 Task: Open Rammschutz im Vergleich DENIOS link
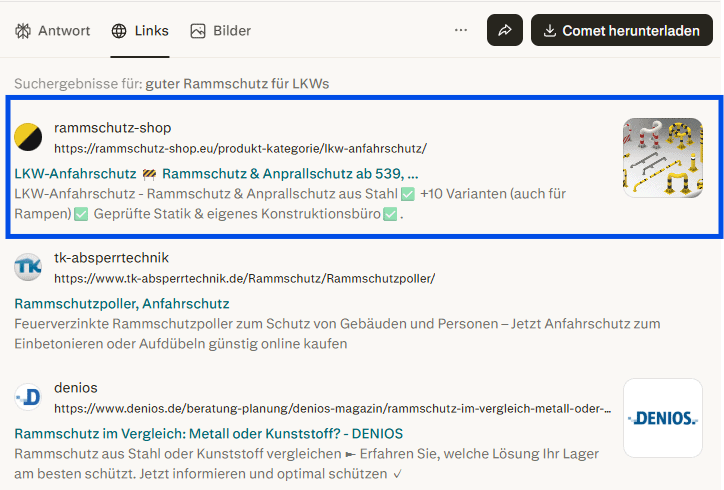coord(209,434)
